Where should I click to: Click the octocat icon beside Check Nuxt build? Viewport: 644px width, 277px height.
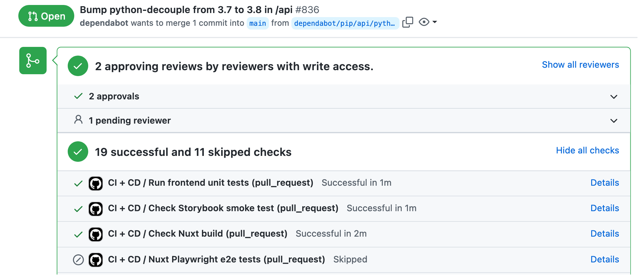(96, 234)
